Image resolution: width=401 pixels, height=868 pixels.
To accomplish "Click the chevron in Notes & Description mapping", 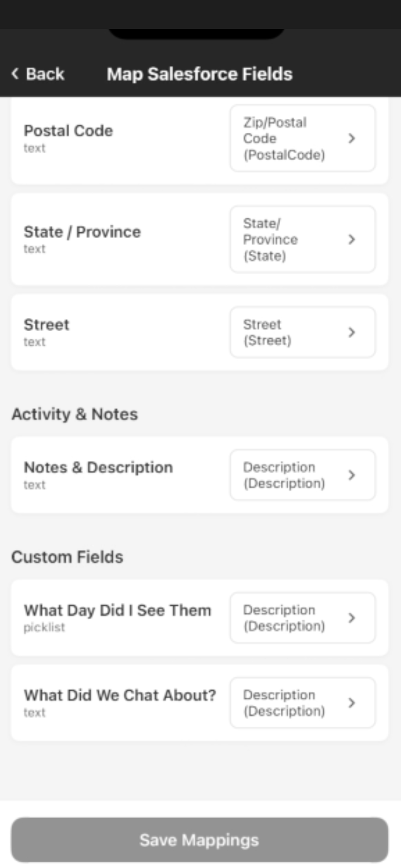I will (x=352, y=475).
